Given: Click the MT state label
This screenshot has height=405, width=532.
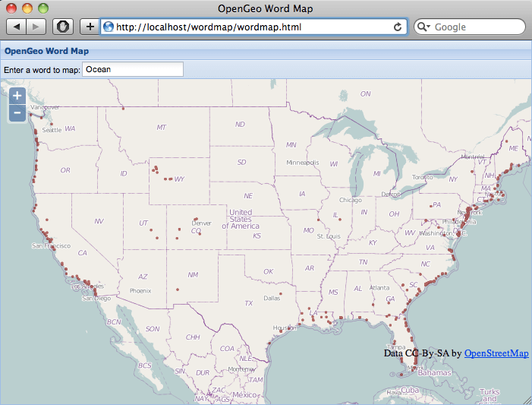Looking at the screenshot, I should click(x=161, y=128).
